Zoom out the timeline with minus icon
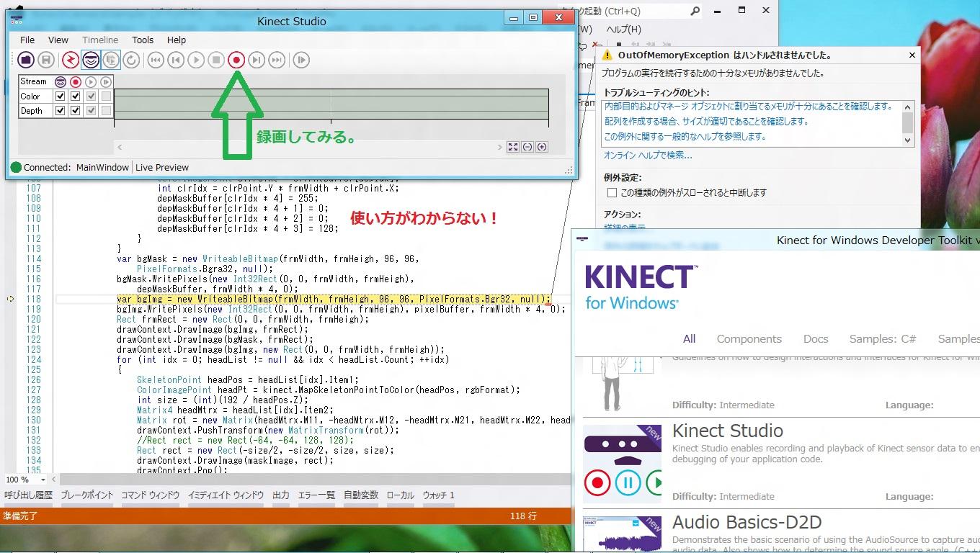This screenshot has width=980, height=553. 527,147
